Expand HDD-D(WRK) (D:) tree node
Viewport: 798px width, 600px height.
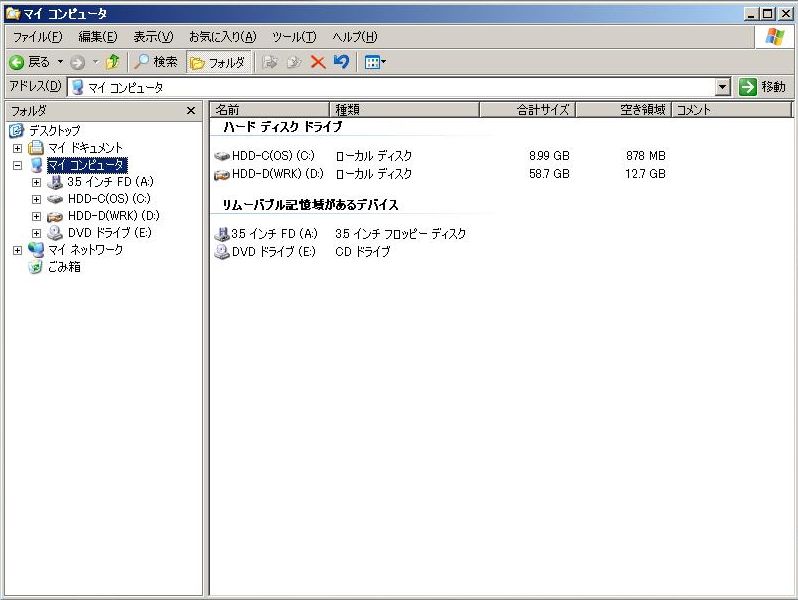(36, 216)
